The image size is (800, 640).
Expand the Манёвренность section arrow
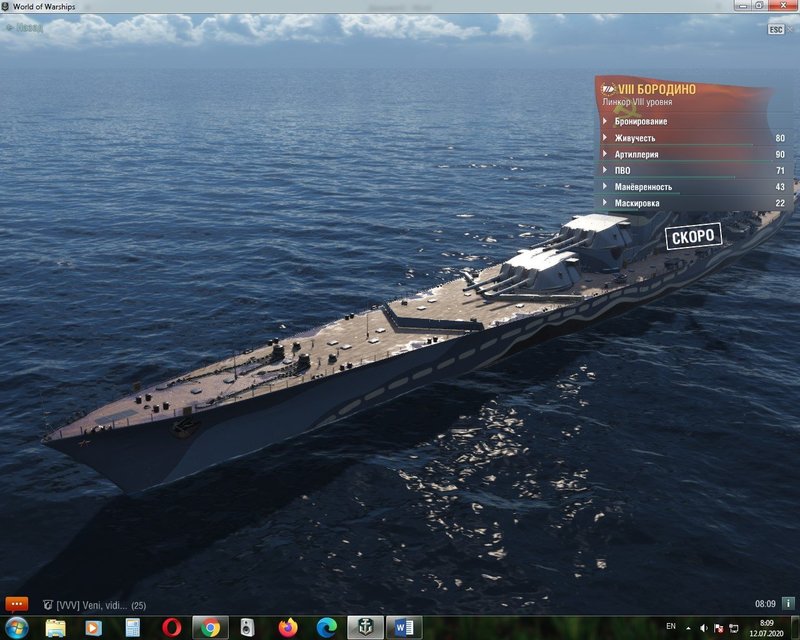click(605, 186)
